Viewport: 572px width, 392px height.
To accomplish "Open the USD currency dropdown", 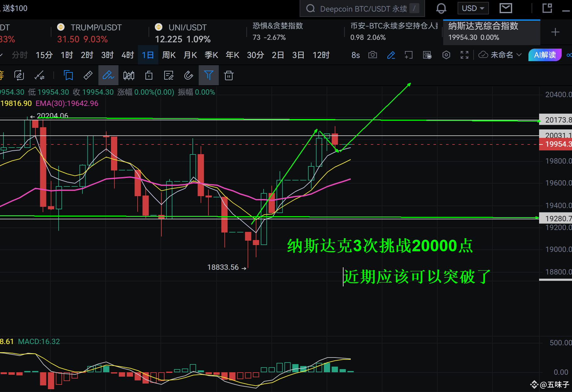I will click(473, 8).
